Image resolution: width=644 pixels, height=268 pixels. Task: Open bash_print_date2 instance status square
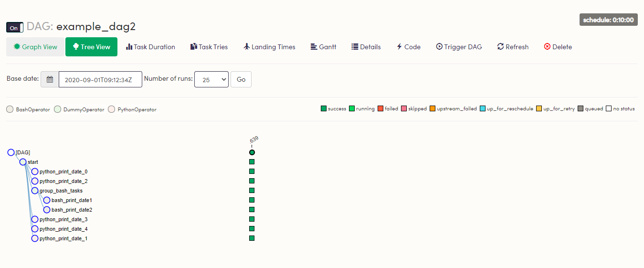(x=252, y=210)
